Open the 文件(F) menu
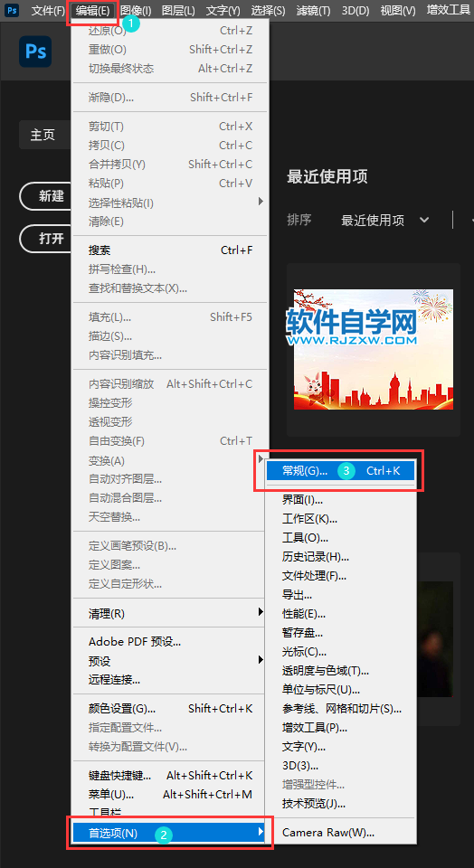 click(48, 10)
